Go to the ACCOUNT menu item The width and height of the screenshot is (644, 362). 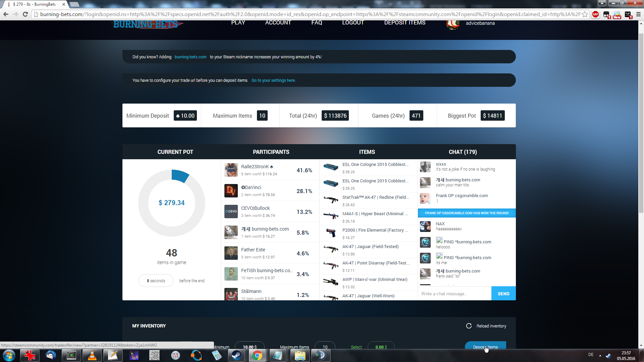[278, 23]
